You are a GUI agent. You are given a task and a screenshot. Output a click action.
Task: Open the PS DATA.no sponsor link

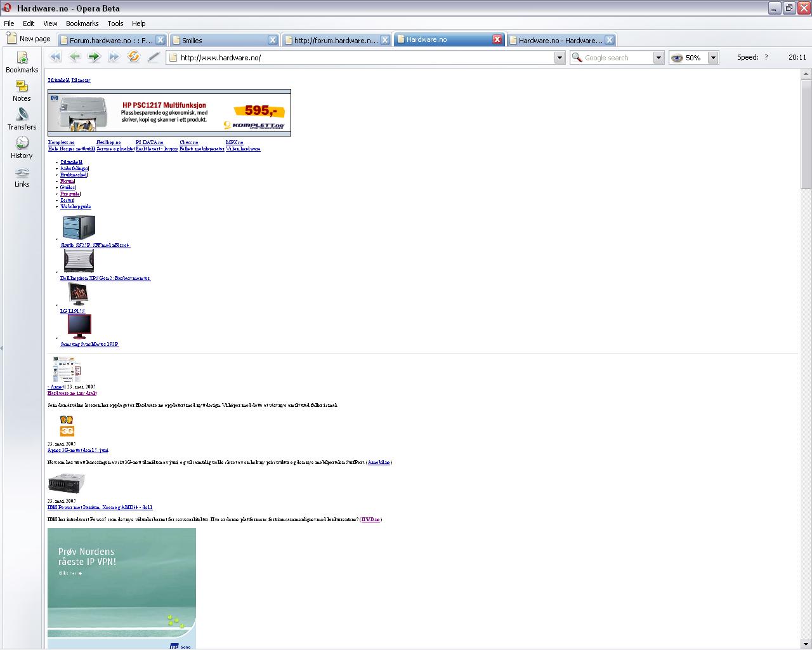pyautogui.click(x=150, y=143)
